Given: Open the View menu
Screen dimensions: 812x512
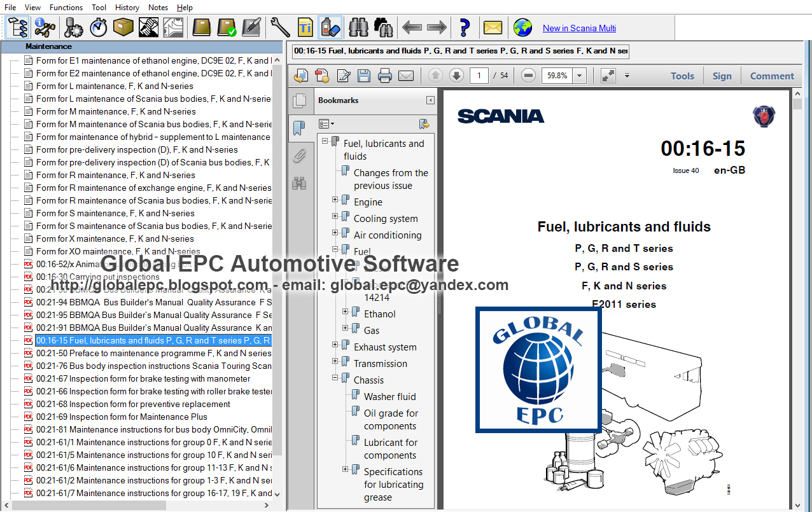Looking at the screenshot, I should tap(32, 8).
